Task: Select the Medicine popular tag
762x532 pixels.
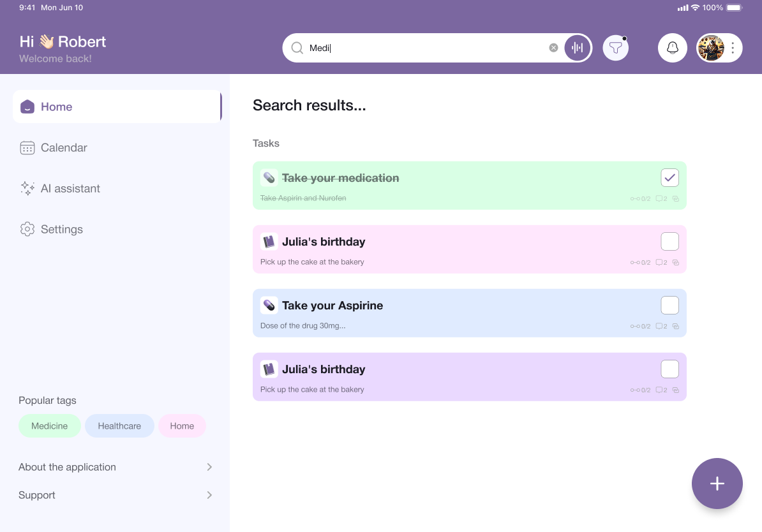Action: (49, 426)
